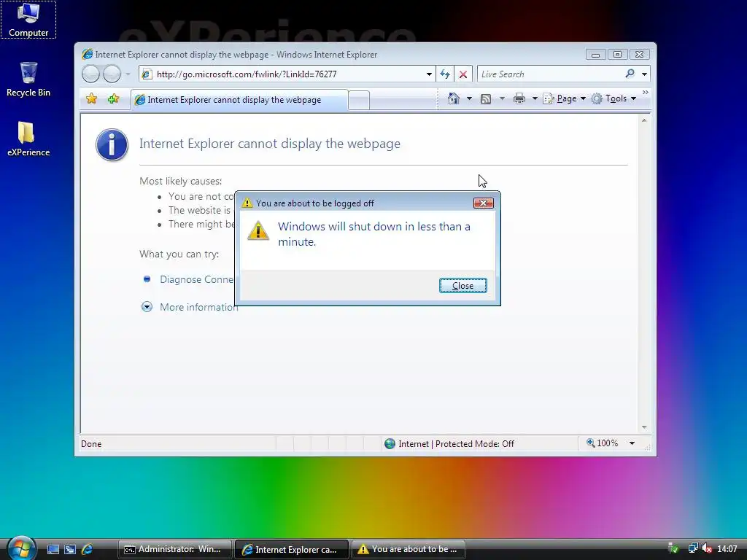Viewport: 747px width, 560px height.
Task: Click the blue information icon on error page
Action: click(112, 145)
